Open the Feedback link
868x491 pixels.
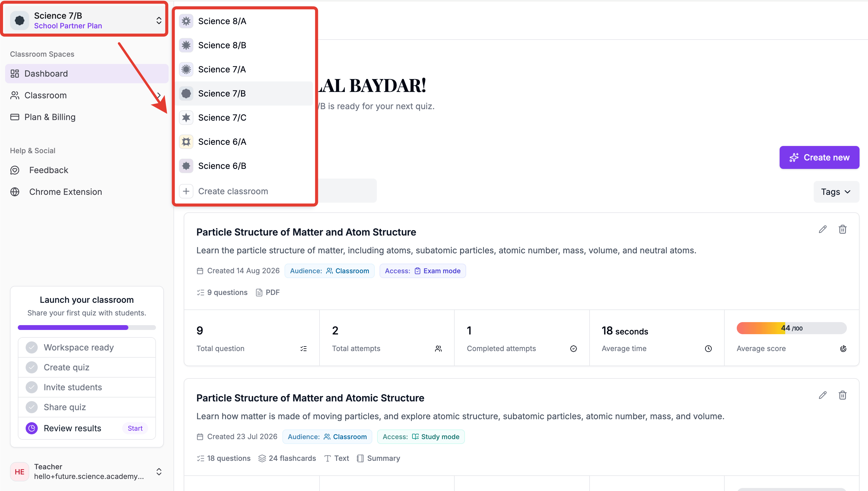87,170
